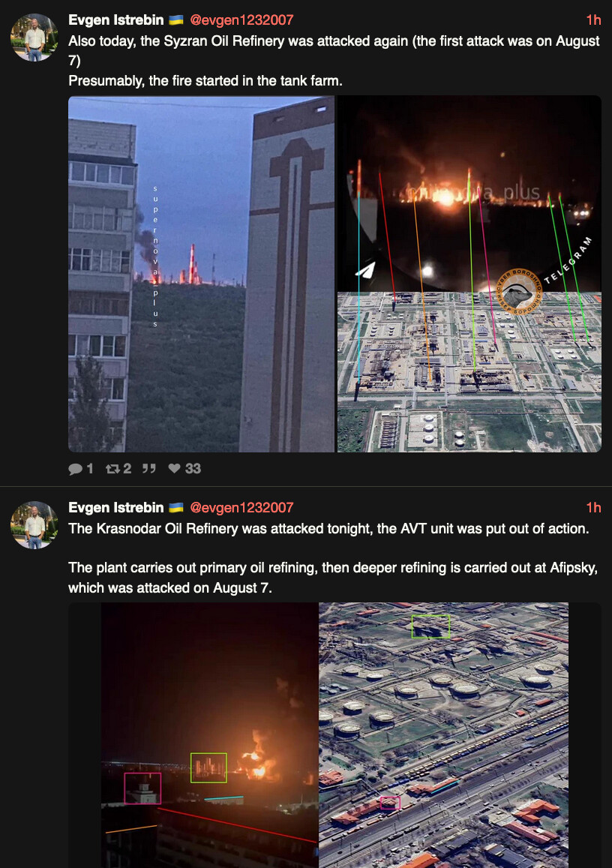Click the retweet icon under the Syzran post
Image resolution: width=612 pixels, height=868 pixels.
pyautogui.click(x=113, y=469)
